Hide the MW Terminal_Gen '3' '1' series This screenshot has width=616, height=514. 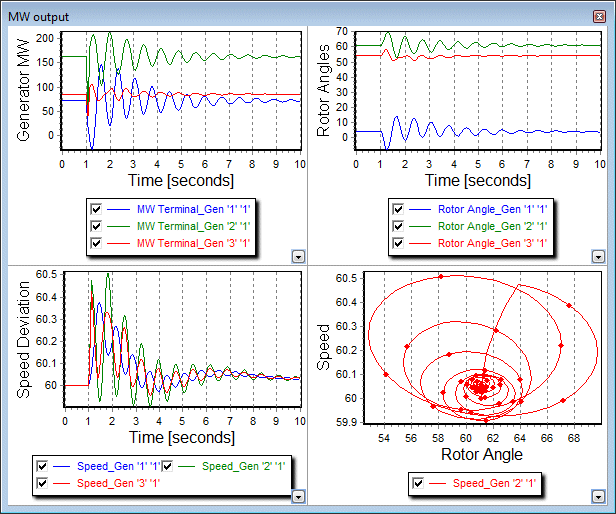[97, 243]
